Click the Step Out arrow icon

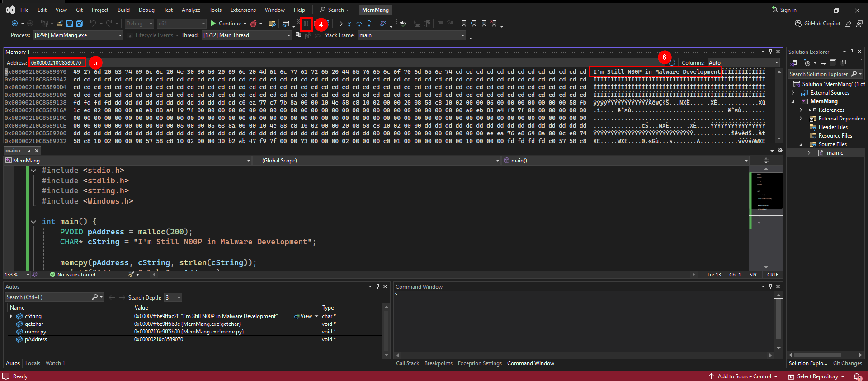369,24
